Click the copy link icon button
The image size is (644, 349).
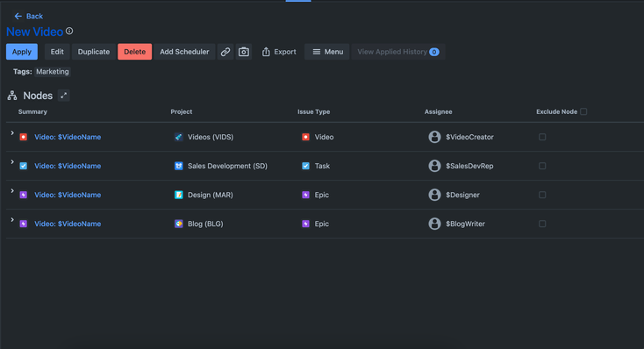(225, 52)
